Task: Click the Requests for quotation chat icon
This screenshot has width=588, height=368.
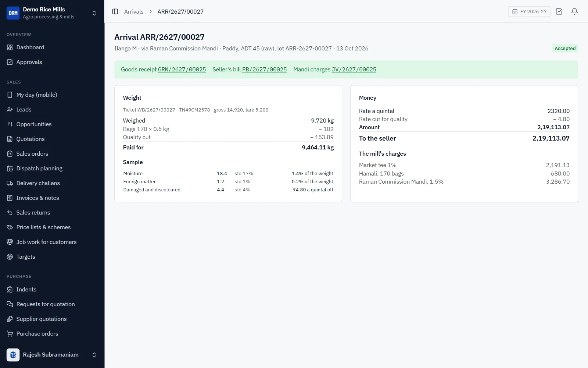Action: click(10, 304)
